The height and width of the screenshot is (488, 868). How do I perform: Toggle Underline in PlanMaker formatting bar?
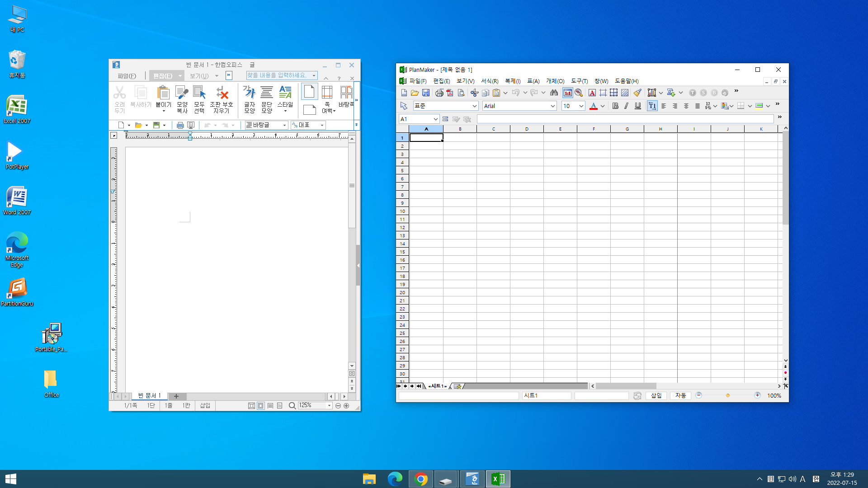pyautogui.click(x=638, y=106)
